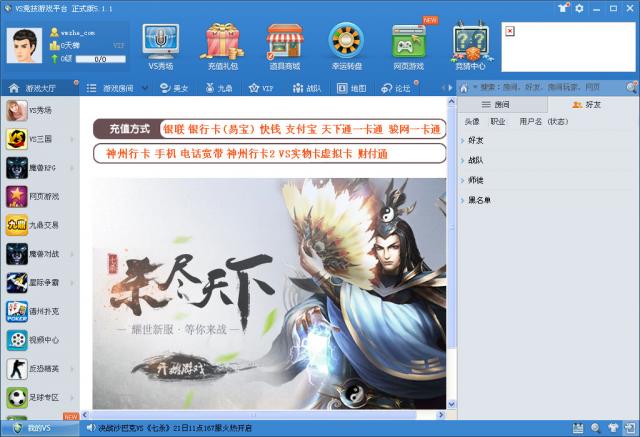Click the broken image ad box at top right
This screenshot has height=437, width=640.
(569, 47)
